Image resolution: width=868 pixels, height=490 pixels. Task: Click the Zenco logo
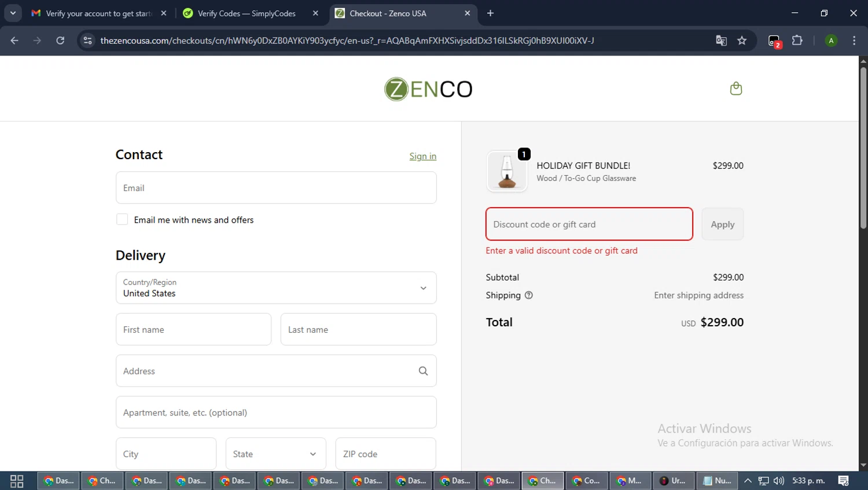click(x=428, y=89)
